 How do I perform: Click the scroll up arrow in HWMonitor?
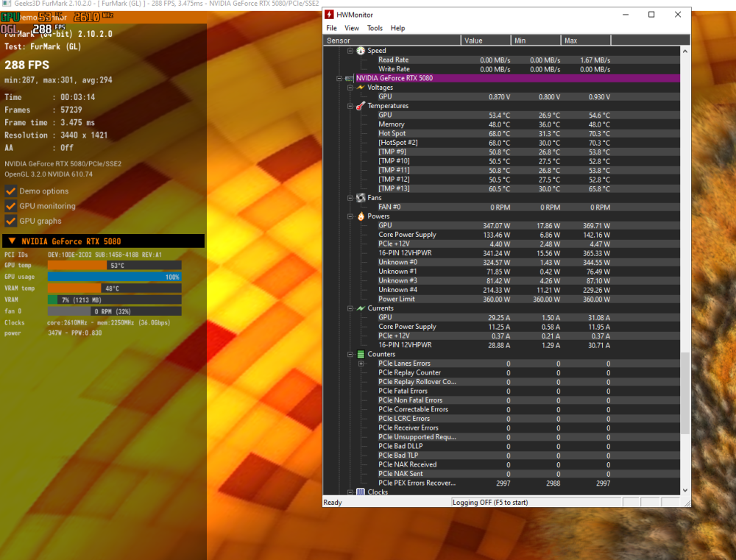(685, 52)
